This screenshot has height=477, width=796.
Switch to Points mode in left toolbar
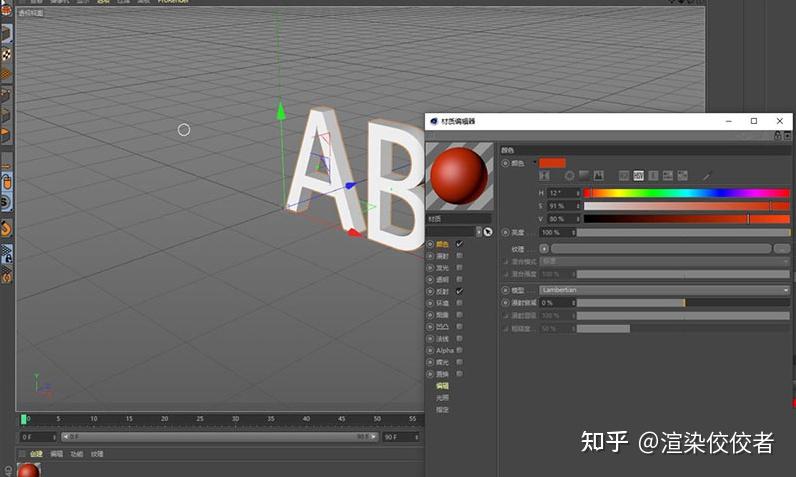(x=6, y=94)
